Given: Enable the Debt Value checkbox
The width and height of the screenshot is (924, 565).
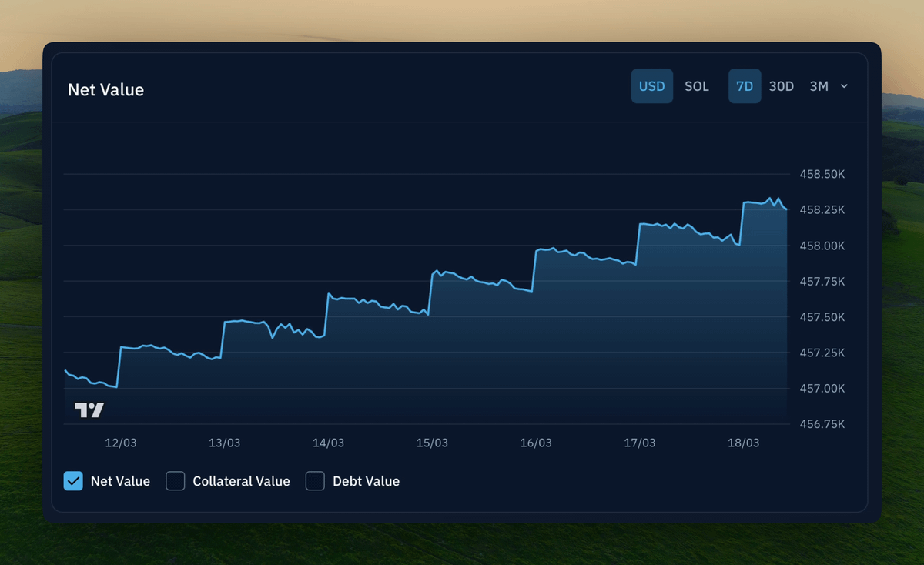Looking at the screenshot, I should tap(315, 481).
